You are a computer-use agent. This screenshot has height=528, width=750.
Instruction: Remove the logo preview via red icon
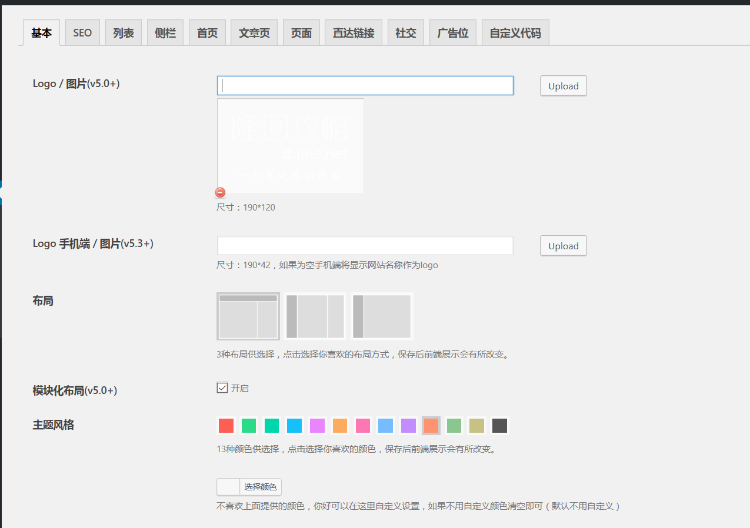coord(220,192)
